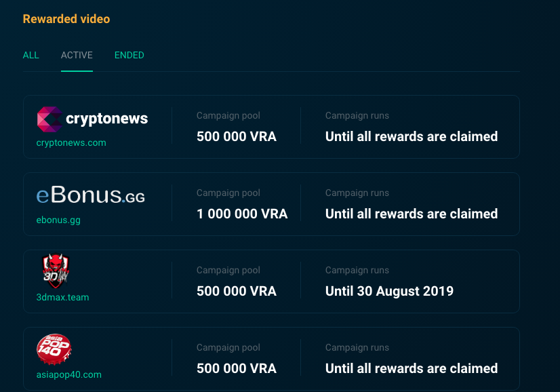Click the 1 000 000 VRA pool amount
The height and width of the screenshot is (392, 560).
242,214
